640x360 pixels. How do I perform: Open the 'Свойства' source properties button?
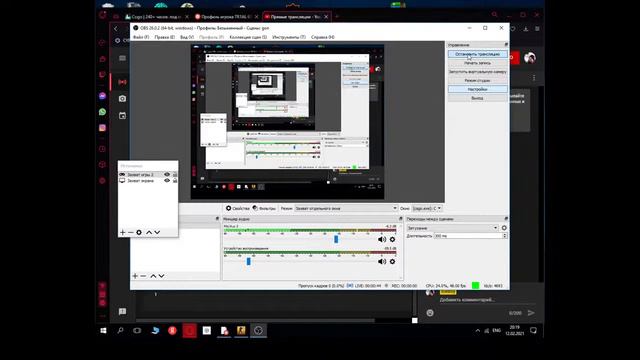point(238,208)
